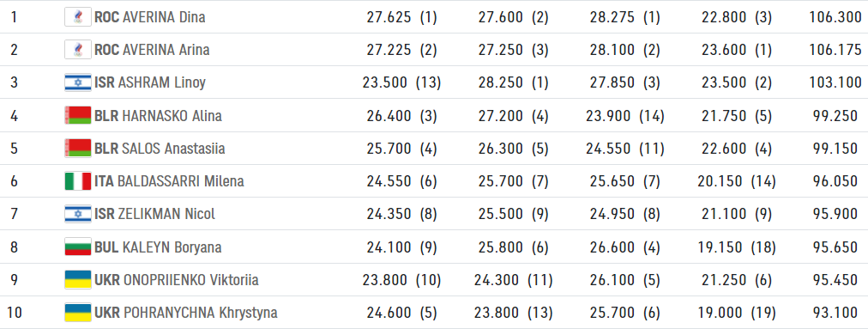Viewport: 868px width, 329px height.
Task: Click the Belarus flag next to HARNASKO Alina
Action: [x=78, y=115]
